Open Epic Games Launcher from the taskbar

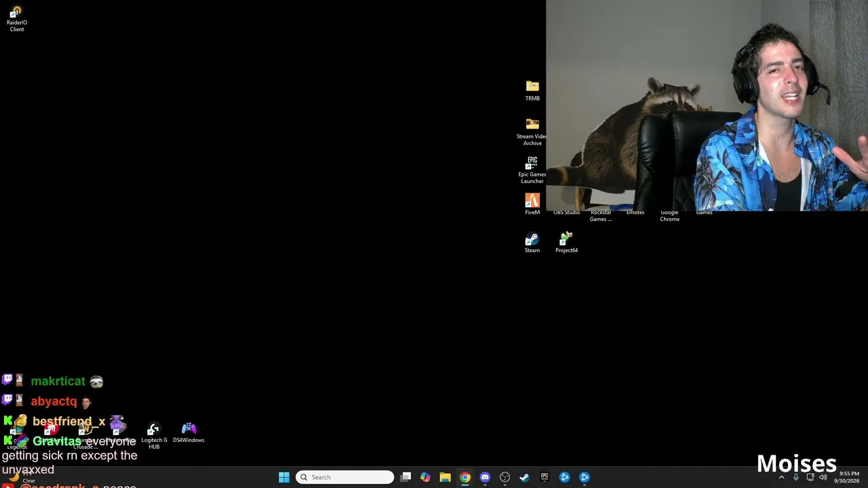(x=545, y=477)
